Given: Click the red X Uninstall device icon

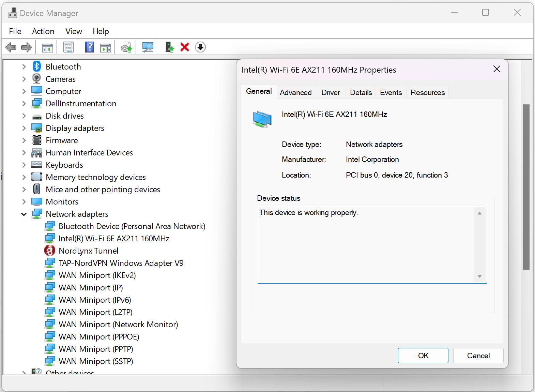Looking at the screenshot, I should pos(185,47).
